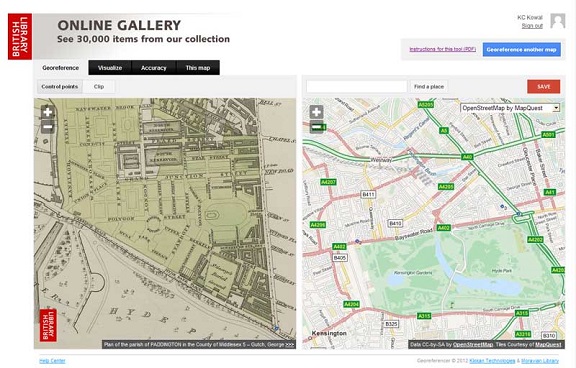Switch to the Accuracy tab
The width and height of the screenshot is (576, 368).
(154, 68)
